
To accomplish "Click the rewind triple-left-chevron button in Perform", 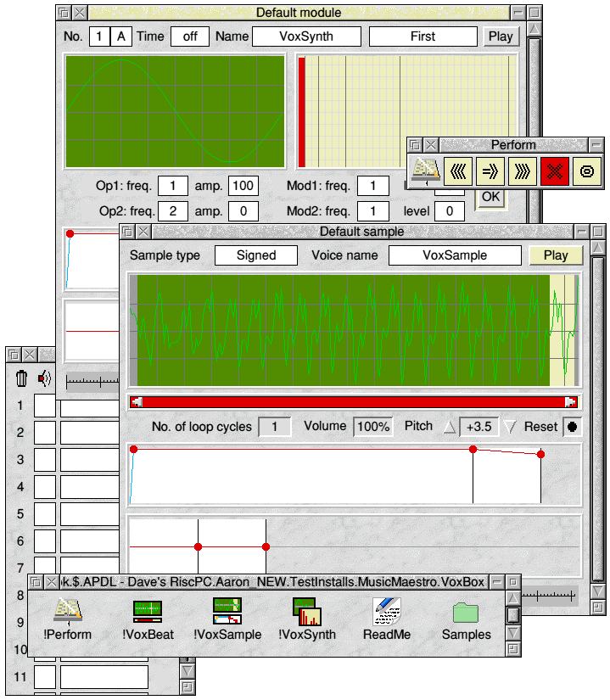I will (458, 171).
